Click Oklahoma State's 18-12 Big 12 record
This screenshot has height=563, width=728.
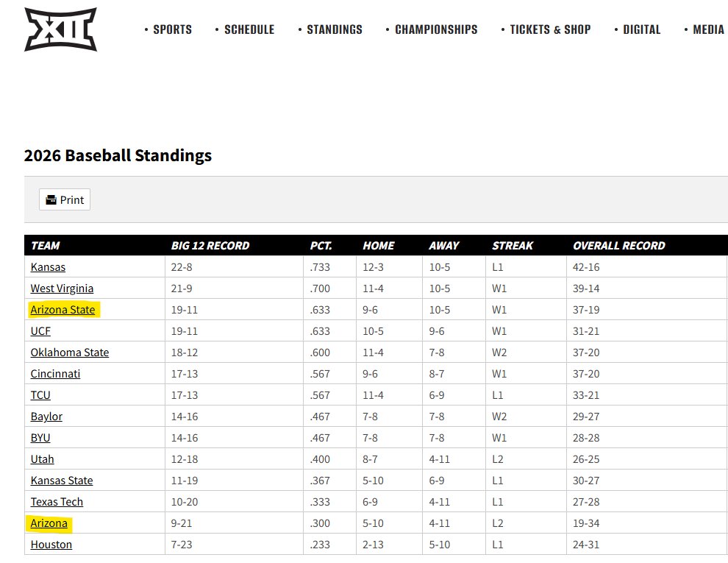(185, 353)
